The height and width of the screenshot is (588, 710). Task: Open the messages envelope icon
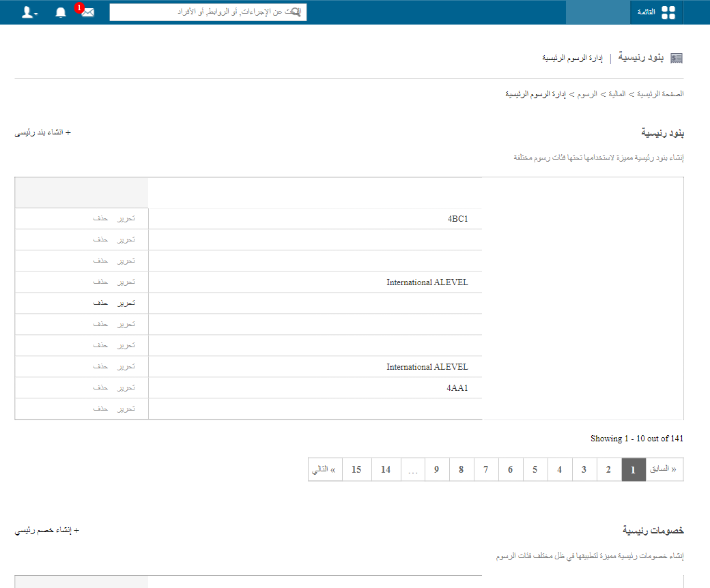point(88,12)
